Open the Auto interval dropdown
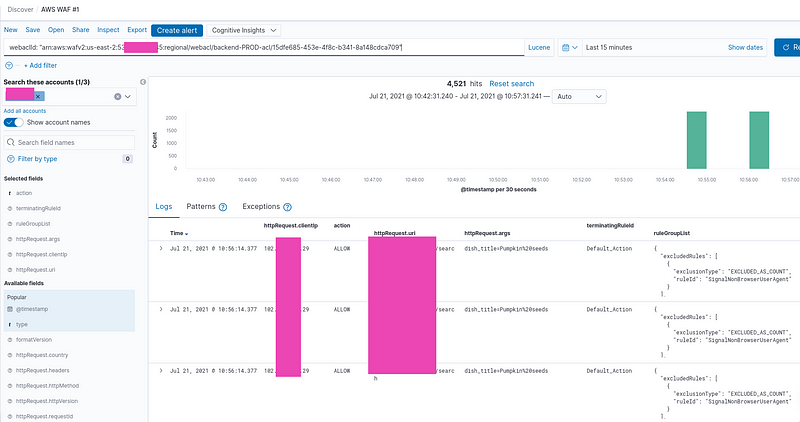800x422 pixels. pyautogui.click(x=579, y=96)
